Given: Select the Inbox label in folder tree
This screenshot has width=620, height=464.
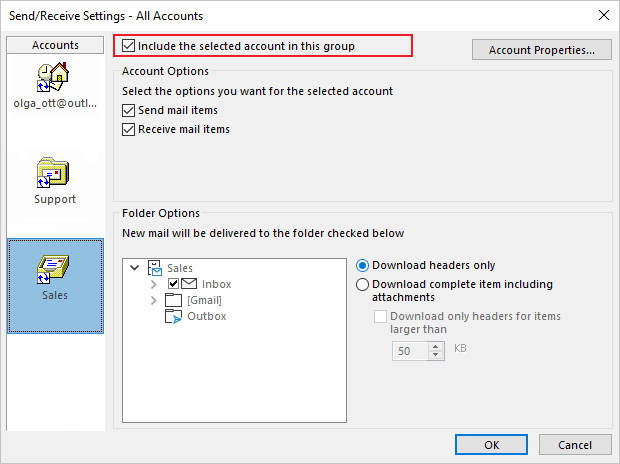Looking at the screenshot, I should 216,284.
